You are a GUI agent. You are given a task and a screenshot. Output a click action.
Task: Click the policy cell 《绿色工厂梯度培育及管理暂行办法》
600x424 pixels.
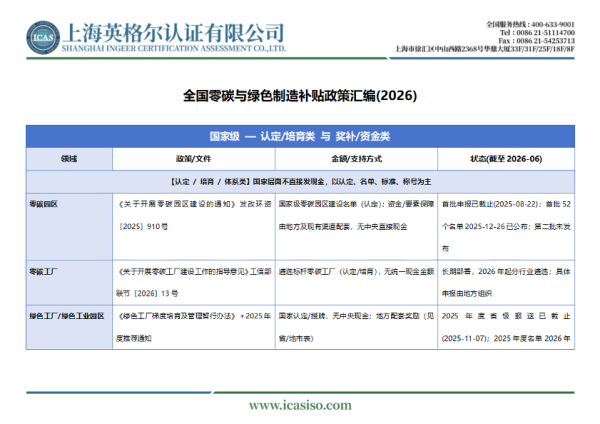(194, 327)
